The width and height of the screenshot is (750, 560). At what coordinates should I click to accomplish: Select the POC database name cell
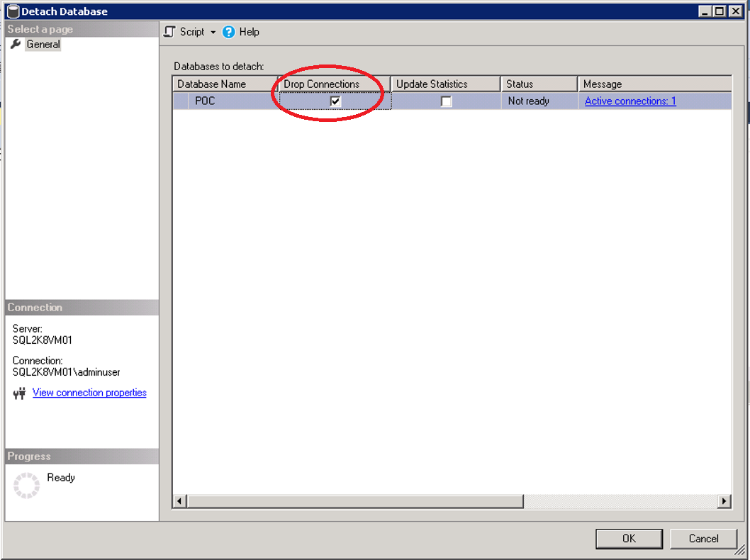pyautogui.click(x=205, y=101)
